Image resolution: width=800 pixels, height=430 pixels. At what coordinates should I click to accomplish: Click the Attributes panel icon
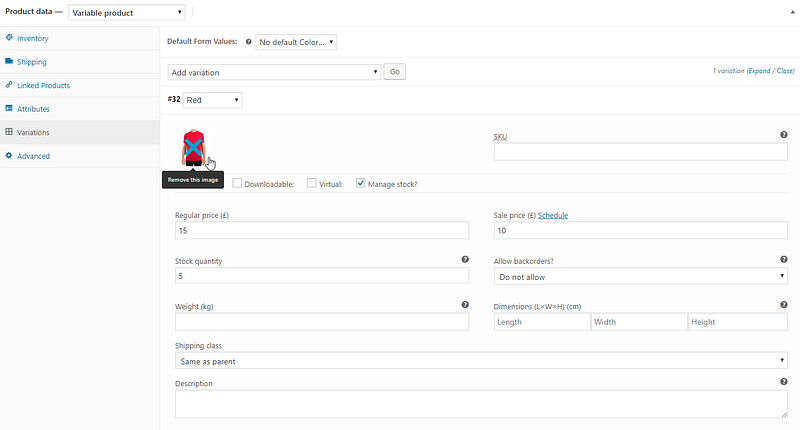[x=9, y=108]
